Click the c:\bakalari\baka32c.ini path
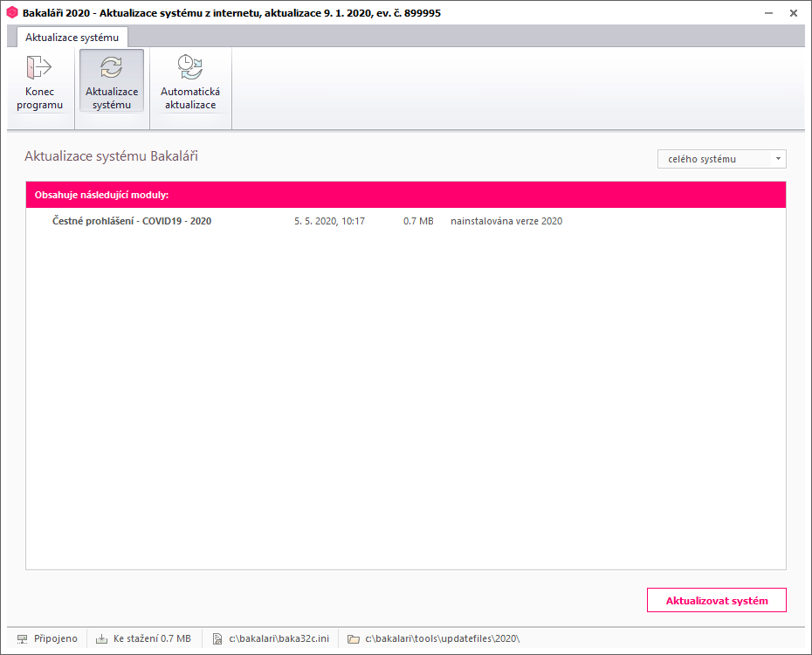The width and height of the screenshot is (812, 655). [279, 638]
